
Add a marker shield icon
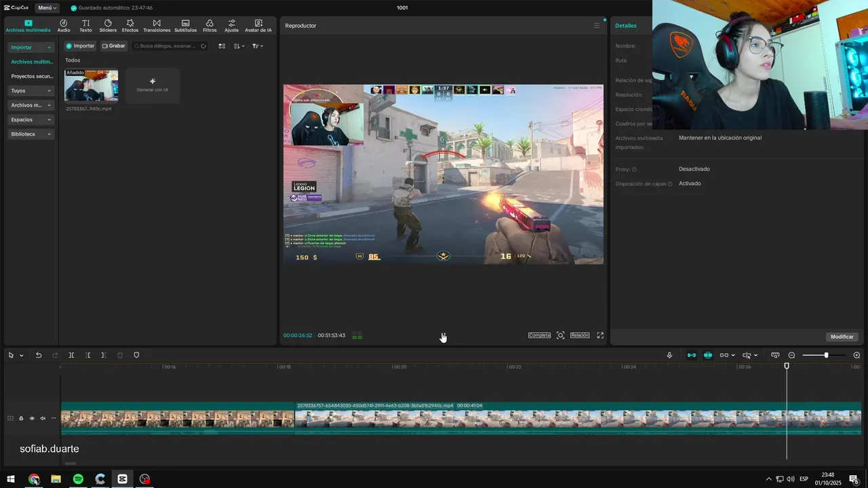coord(136,355)
